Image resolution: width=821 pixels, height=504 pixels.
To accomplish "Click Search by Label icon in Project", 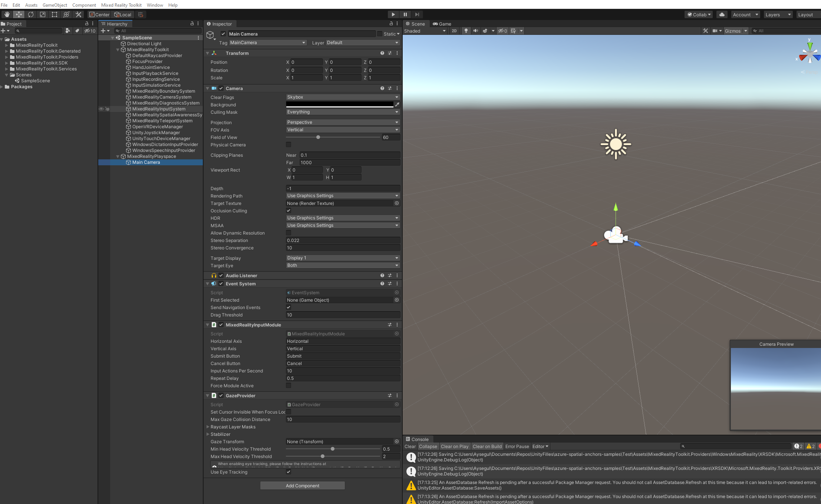I will [x=77, y=31].
